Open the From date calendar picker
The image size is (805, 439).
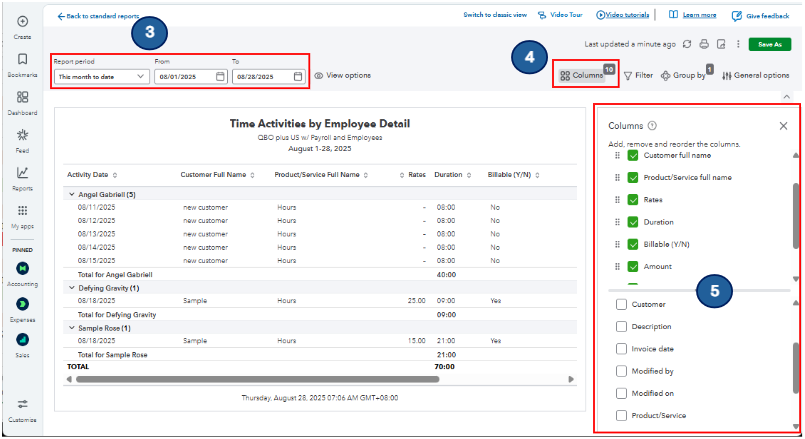pos(221,76)
